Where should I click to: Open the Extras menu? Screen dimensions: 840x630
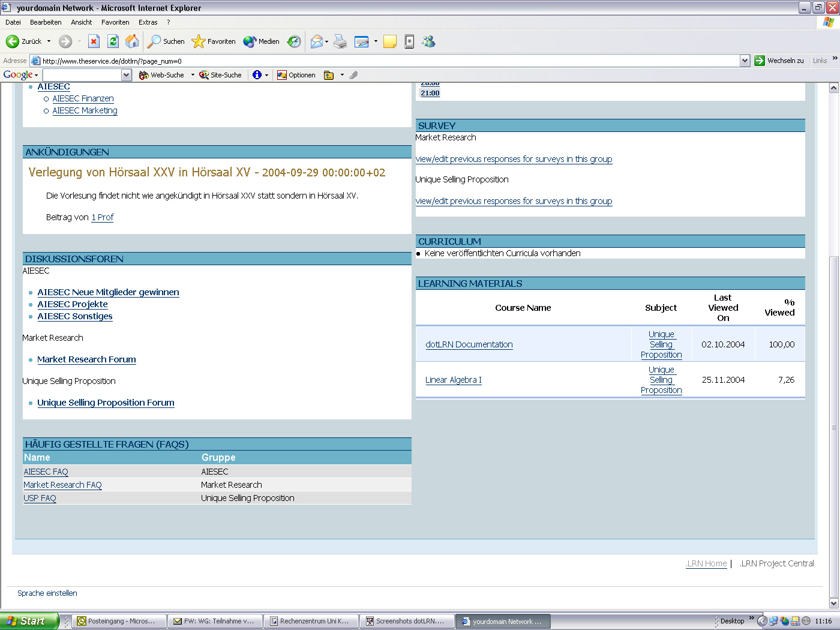[x=148, y=22]
